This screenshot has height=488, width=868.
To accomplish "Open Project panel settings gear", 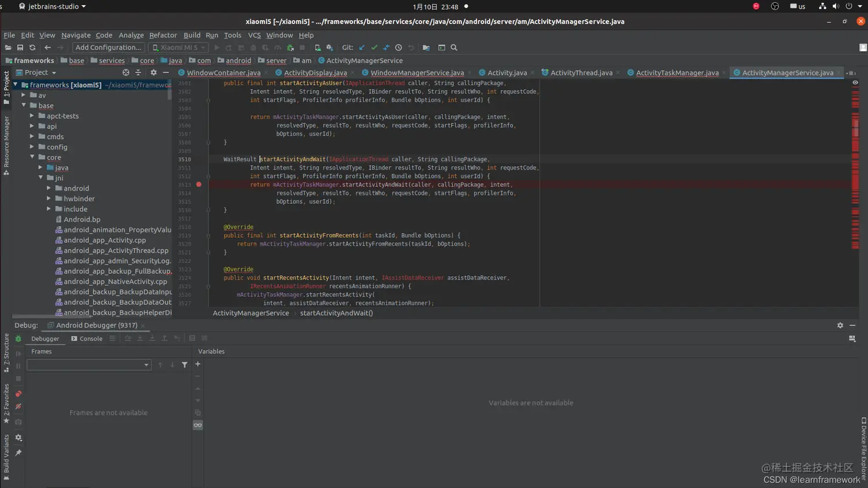I will point(153,73).
